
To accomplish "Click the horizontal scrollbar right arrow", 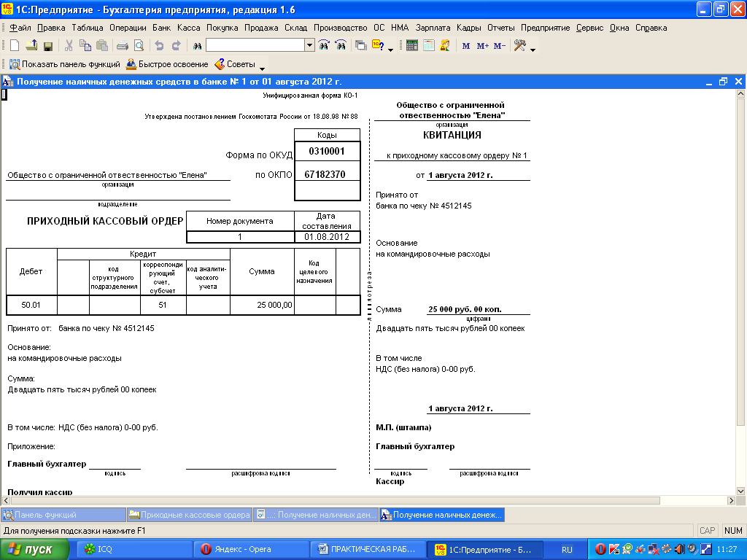I will pos(731,500).
